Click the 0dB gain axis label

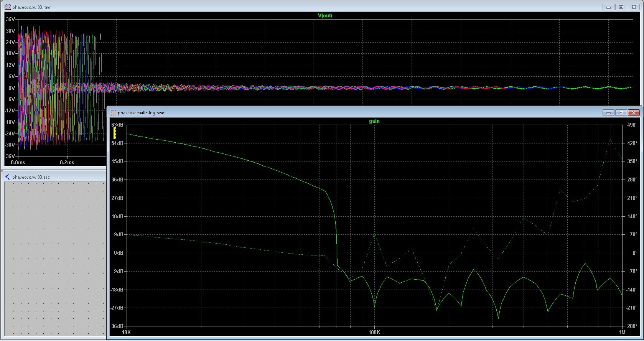click(119, 253)
